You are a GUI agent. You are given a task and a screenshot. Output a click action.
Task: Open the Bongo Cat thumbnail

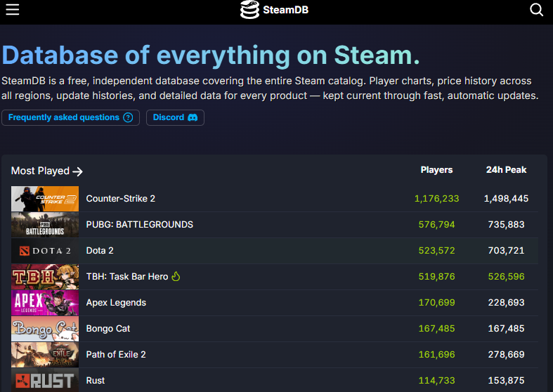click(x=45, y=329)
